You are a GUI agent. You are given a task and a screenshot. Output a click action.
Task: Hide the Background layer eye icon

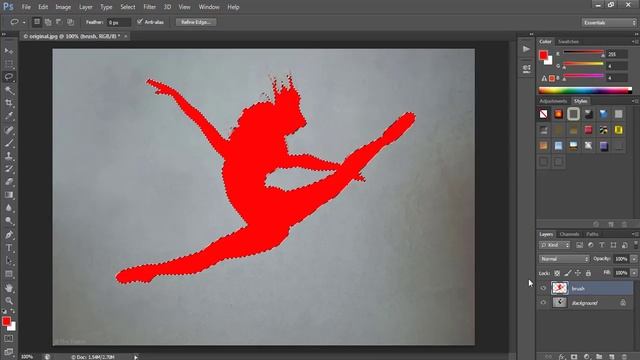543,303
